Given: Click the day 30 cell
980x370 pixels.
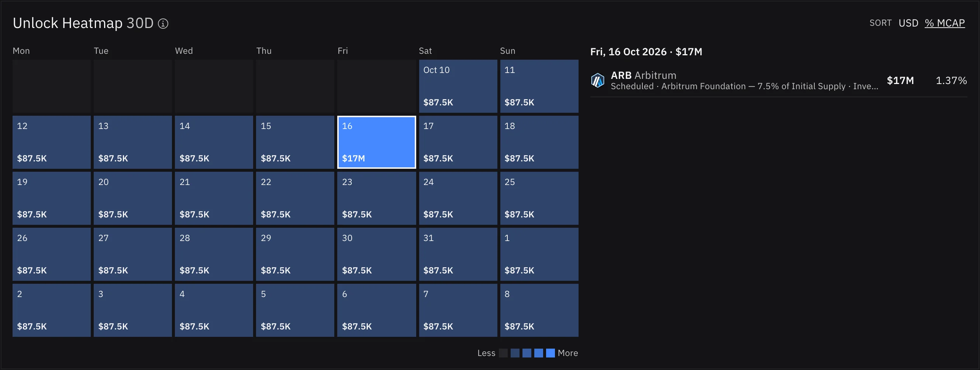Looking at the screenshot, I should coord(377,254).
